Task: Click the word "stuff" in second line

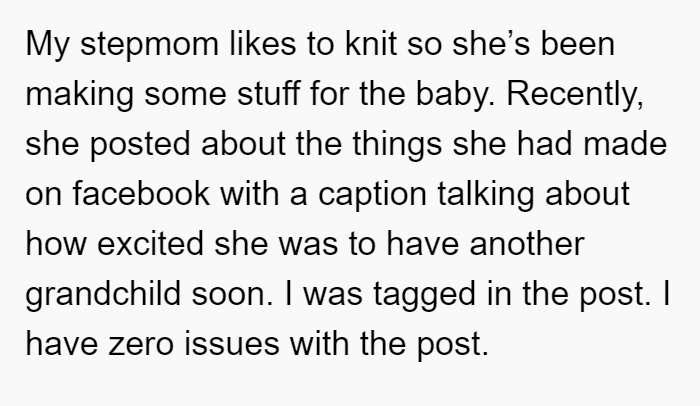Action: (x=268, y=93)
